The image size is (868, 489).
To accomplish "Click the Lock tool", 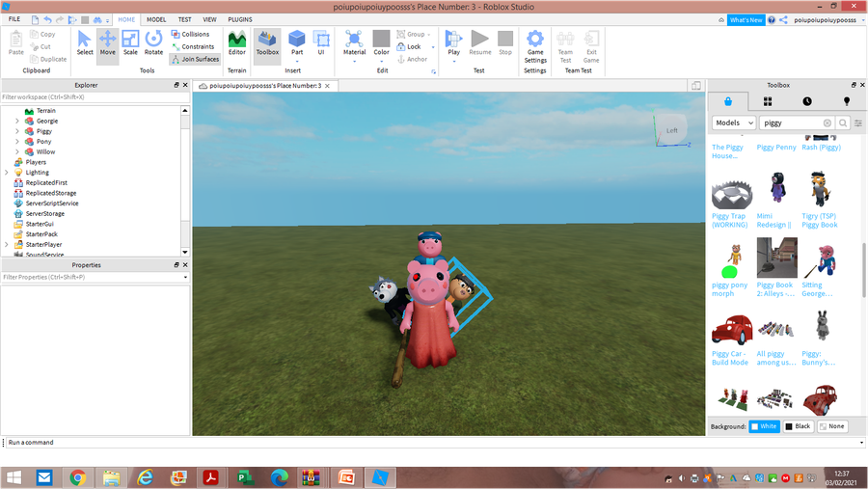I will pos(409,47).
